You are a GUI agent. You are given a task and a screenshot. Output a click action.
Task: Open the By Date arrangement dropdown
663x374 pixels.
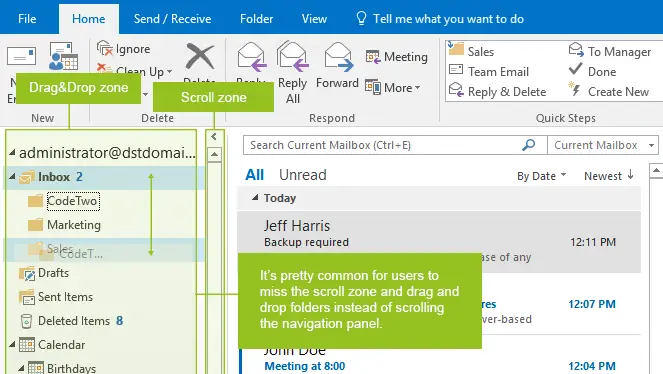point(541,175)
